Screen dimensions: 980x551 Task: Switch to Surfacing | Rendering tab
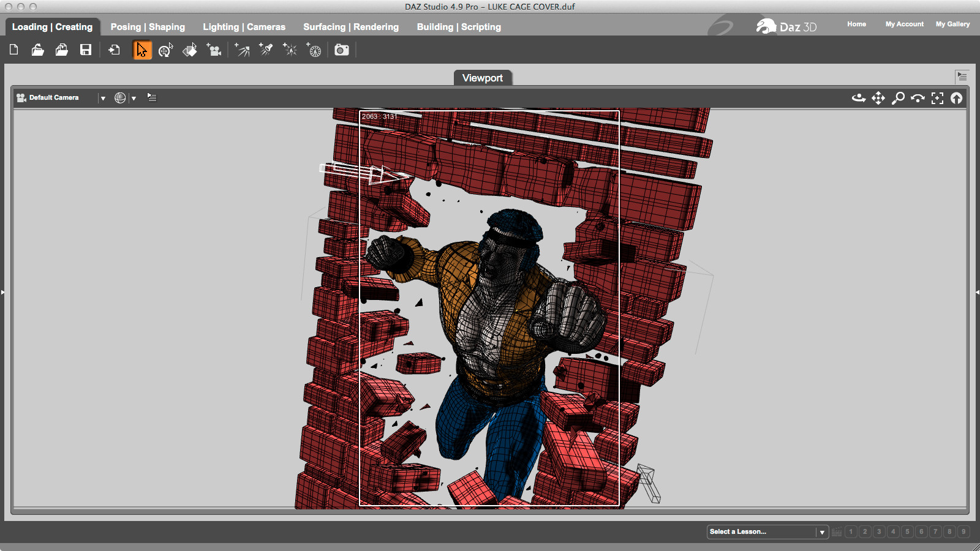click(x=351, y=27)
